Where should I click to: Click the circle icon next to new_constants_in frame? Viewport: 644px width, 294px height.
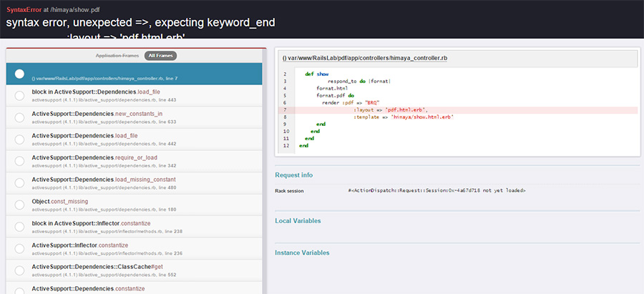(19, 117)
